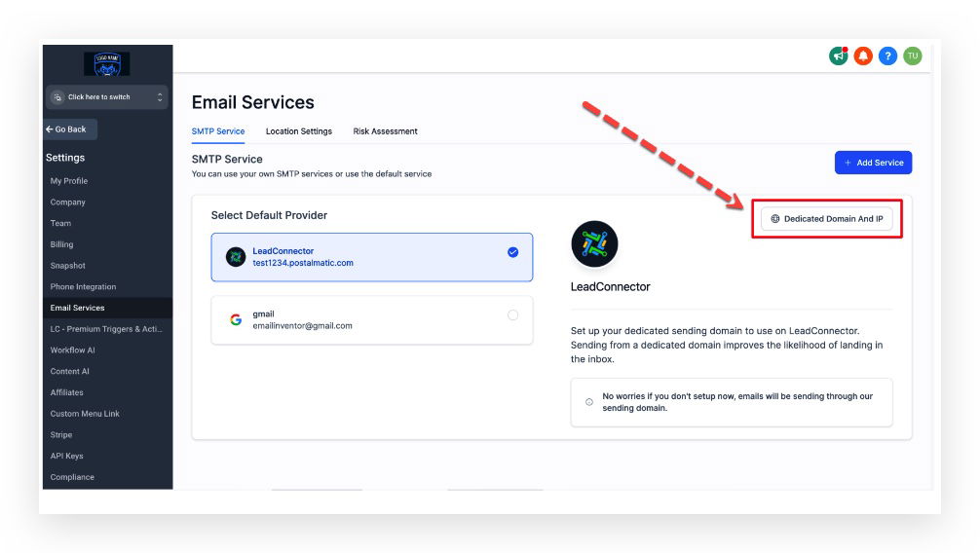The image size is (980, 553).
Task: Click the Email Services page title
Action: click(253, 102)
